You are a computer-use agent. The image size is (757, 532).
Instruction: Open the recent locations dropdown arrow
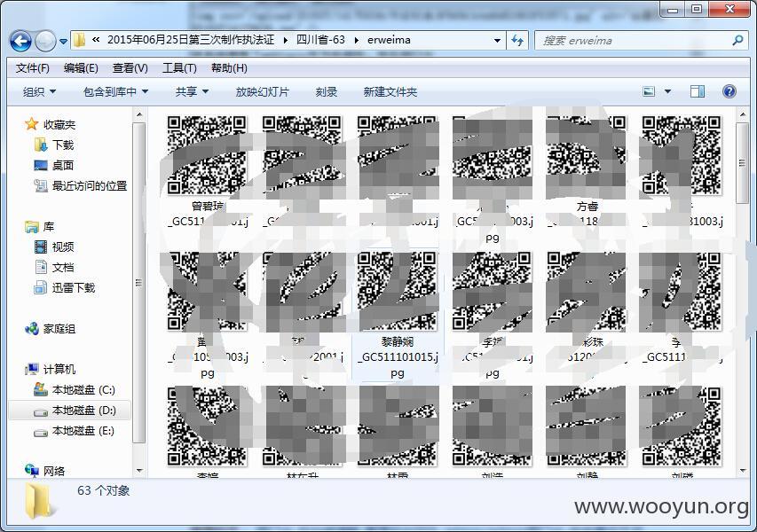pos(63,42)
